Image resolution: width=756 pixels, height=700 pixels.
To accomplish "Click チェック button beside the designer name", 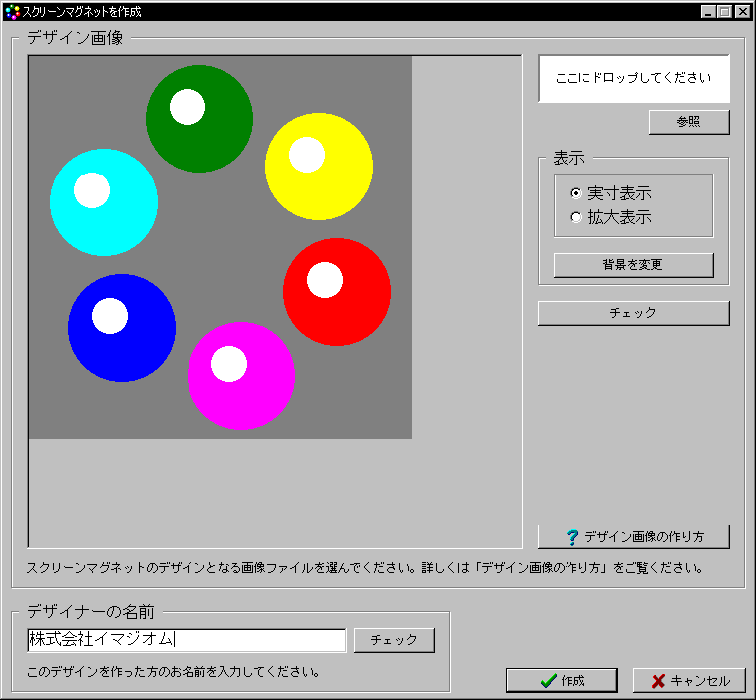I will tap(394, 640).
